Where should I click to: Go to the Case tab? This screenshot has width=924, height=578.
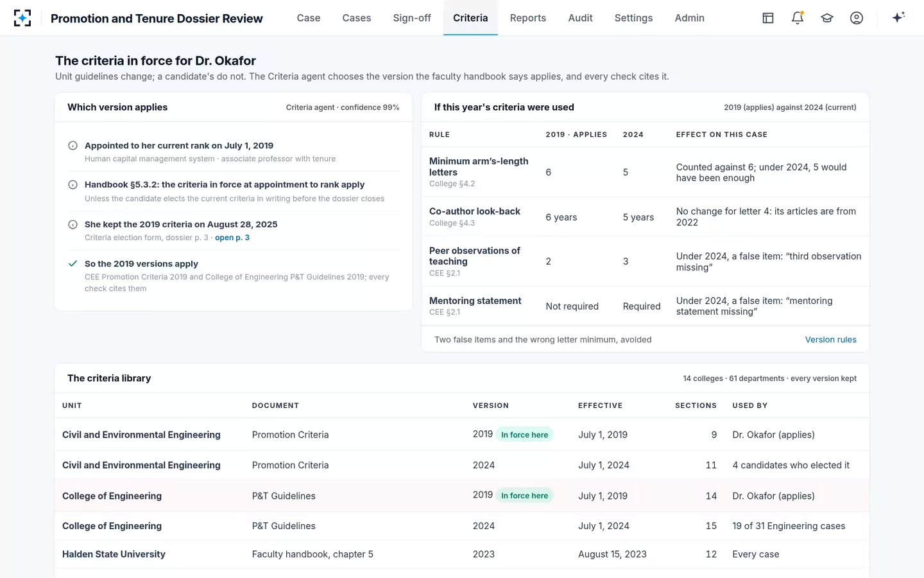tap(309, 18)
